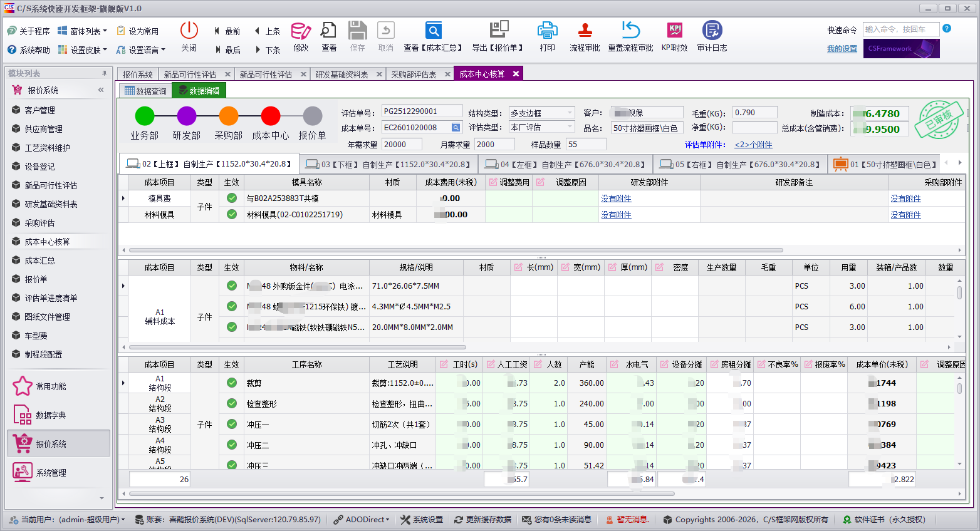980x531 pixels.
Task: Open 常用功能 star icon in sidebar
Action: [x=23, y=386]
